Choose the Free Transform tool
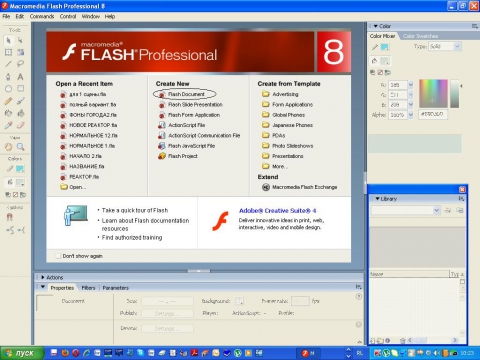 click(x=8, y=52)
